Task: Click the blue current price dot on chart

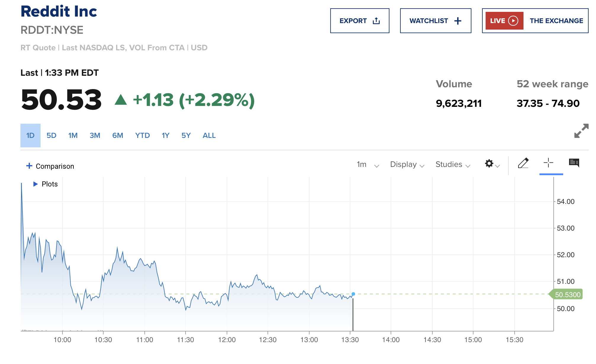Action: click(353, 294)
